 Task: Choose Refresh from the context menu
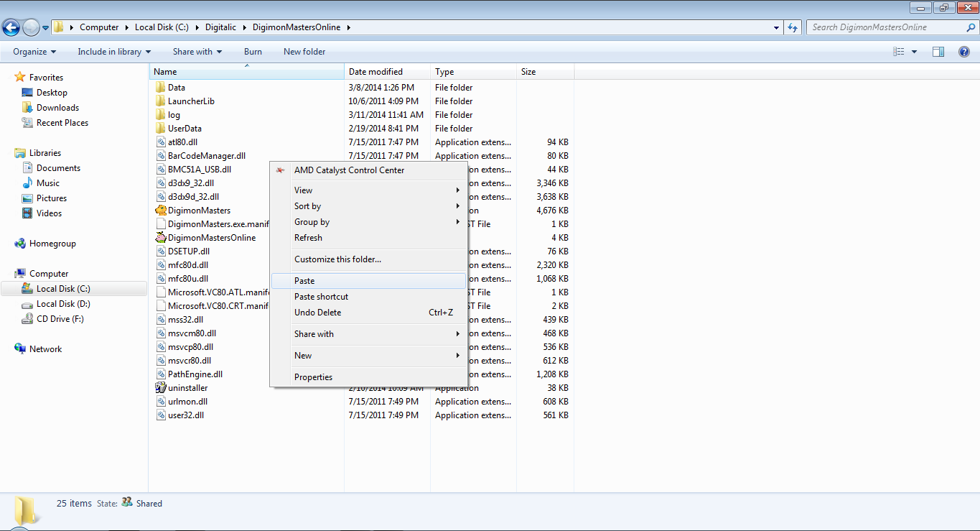[x=368, y=238]
